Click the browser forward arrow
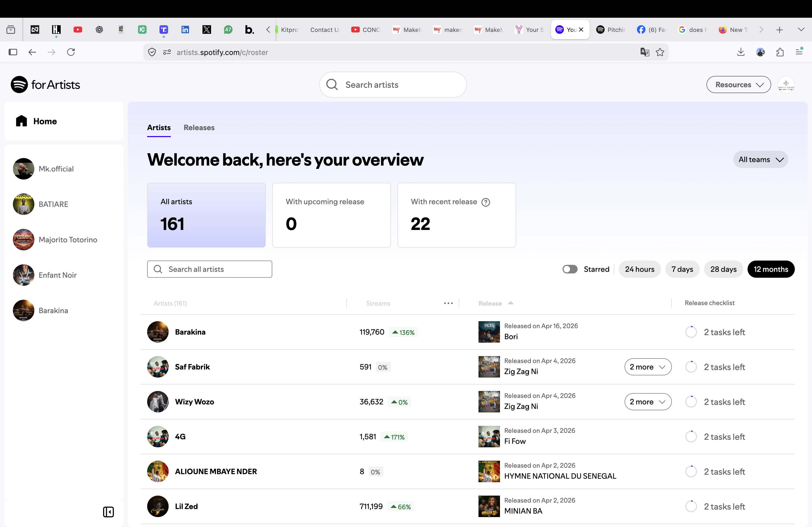The image size is (812, 527). tap(52, 52)
